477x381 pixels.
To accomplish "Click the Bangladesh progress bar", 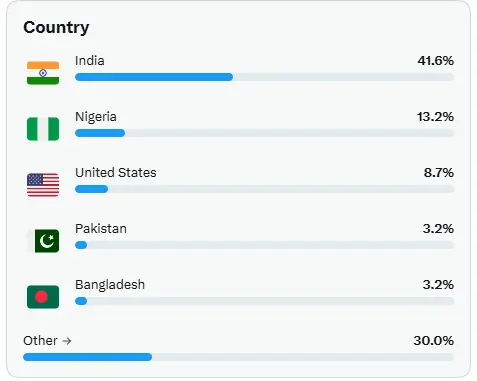I will coord(265,301).
